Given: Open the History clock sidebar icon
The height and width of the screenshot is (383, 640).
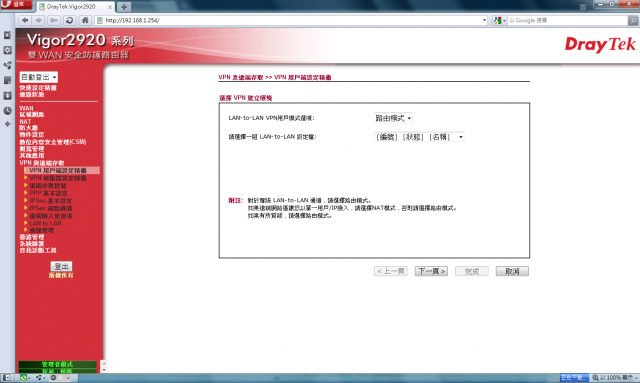Looking at the screenshot, I should [7, 111].
